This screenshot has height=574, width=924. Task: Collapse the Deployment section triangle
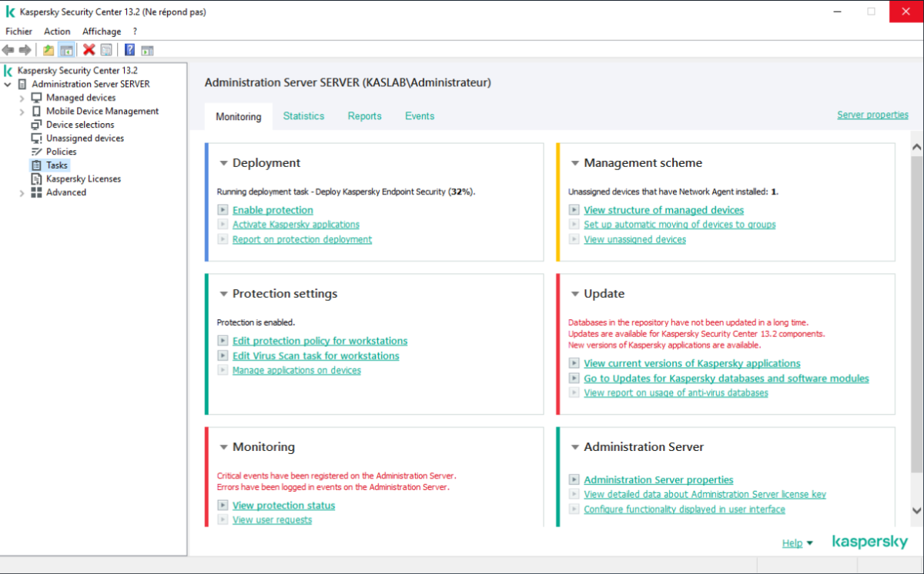pos(223,163)
